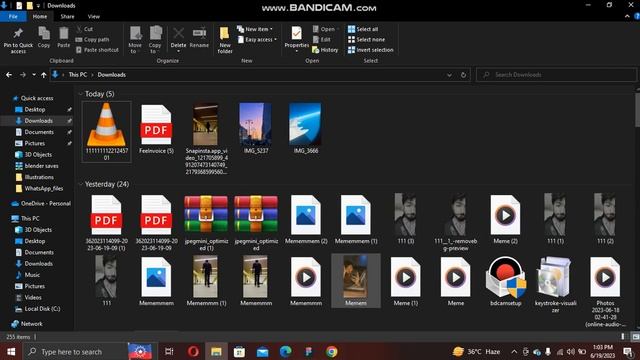Open blender saves folder in sidebar
Image resolution: width=640 pixels, height=360 pixels.
click(41, 166)
